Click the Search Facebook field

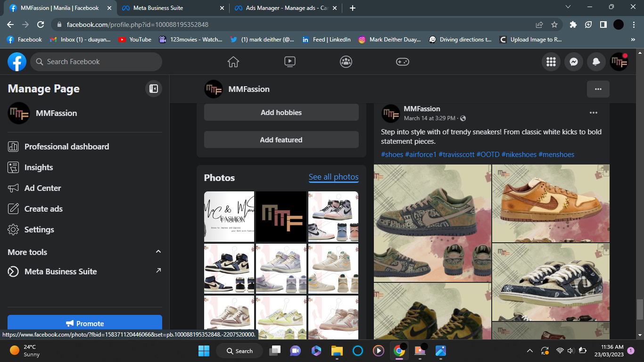(x=96, y=62)
